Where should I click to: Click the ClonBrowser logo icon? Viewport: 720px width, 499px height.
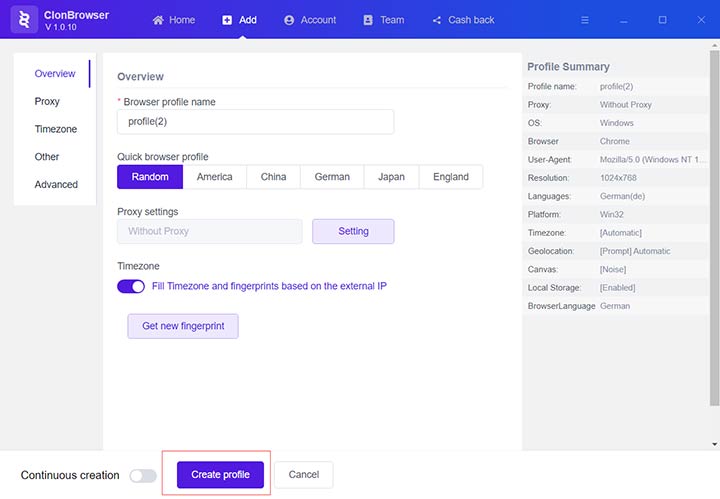(x=24, y=20)
